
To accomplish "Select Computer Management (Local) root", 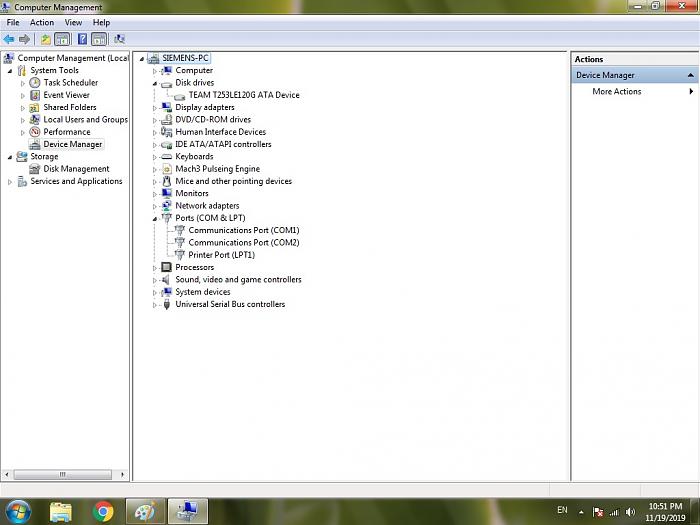I will pos(73,58).
